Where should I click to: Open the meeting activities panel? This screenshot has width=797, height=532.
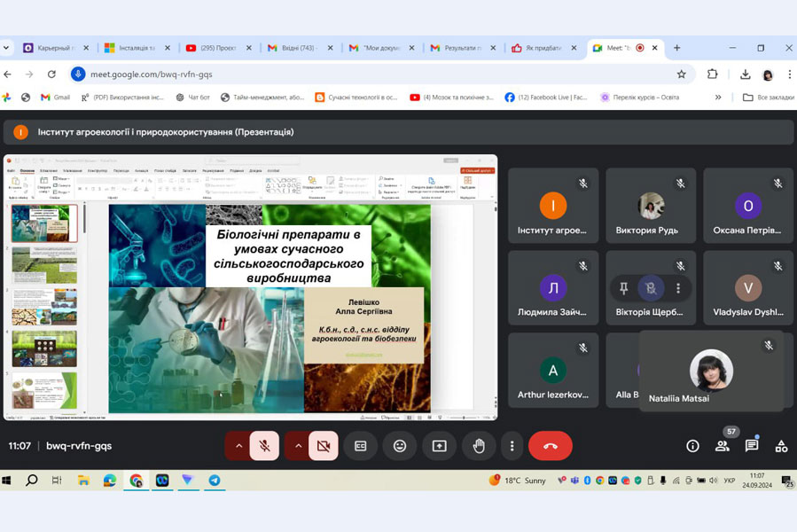(x=781, y=446)
